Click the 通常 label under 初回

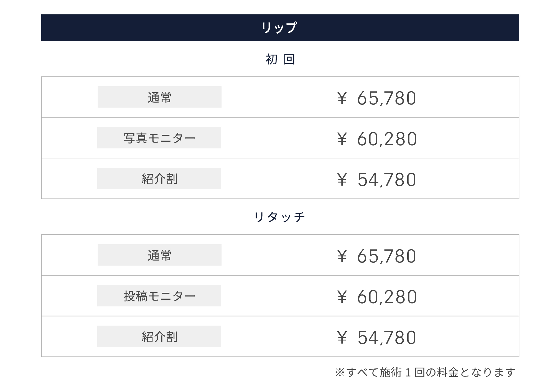(x=159, y=97)
